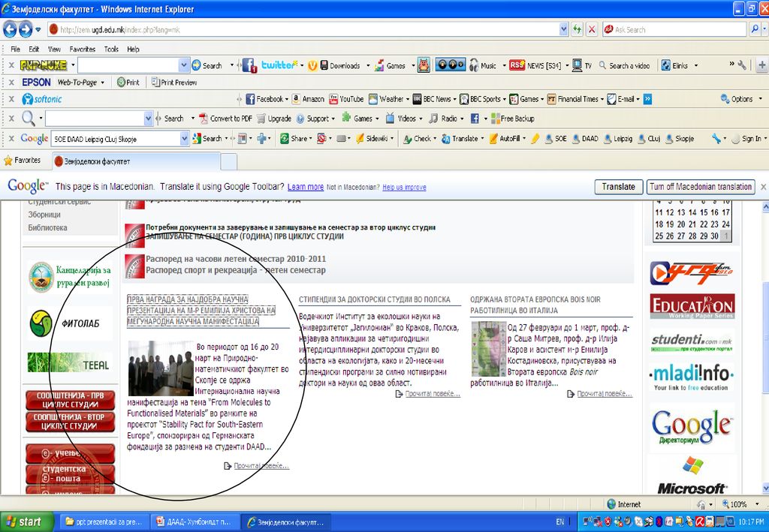Screen dimensions: 769x532
Task: Click Weather in the softonic toolbar
Action: pos(386,99)
